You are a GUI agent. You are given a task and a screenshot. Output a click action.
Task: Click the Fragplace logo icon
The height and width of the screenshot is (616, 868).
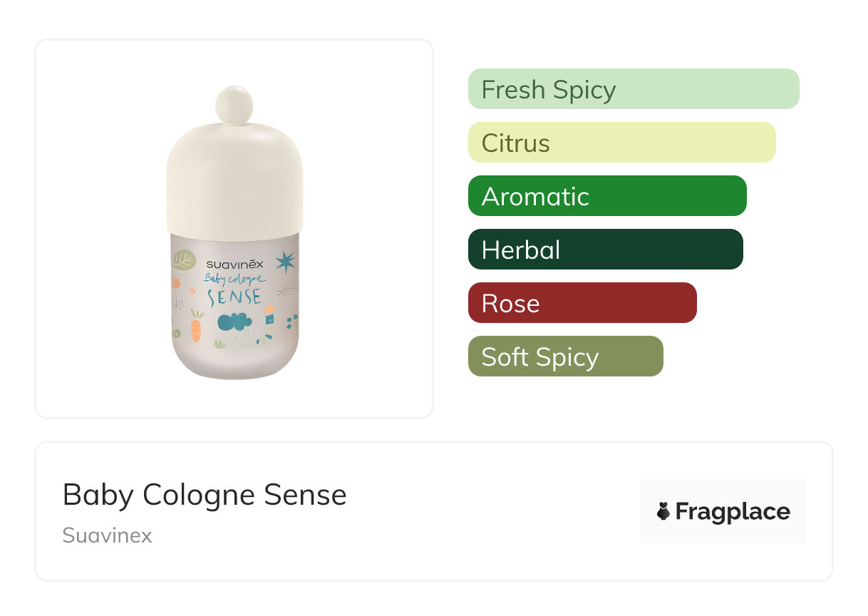click(663, 511)
